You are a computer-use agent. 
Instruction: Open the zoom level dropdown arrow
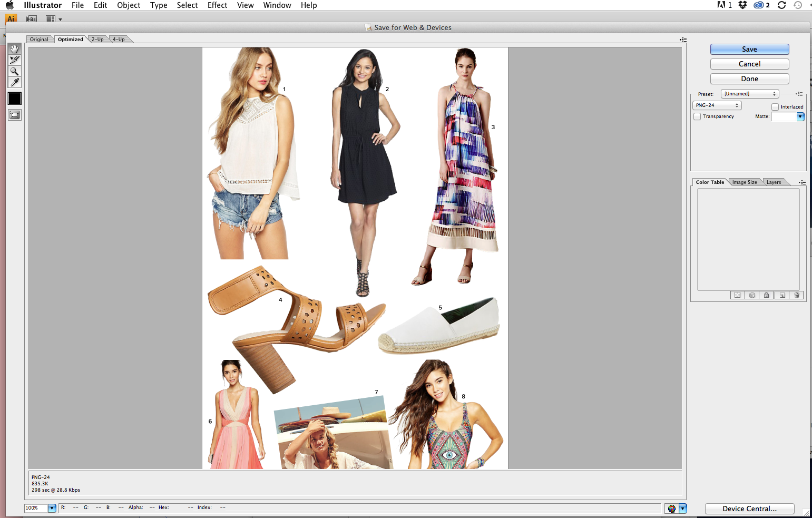52,508
